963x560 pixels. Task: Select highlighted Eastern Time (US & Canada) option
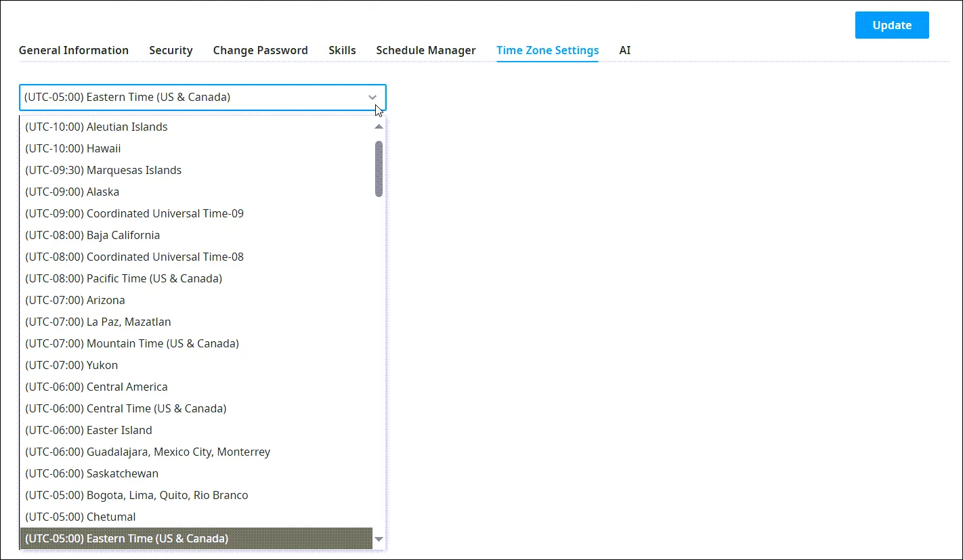196,538
